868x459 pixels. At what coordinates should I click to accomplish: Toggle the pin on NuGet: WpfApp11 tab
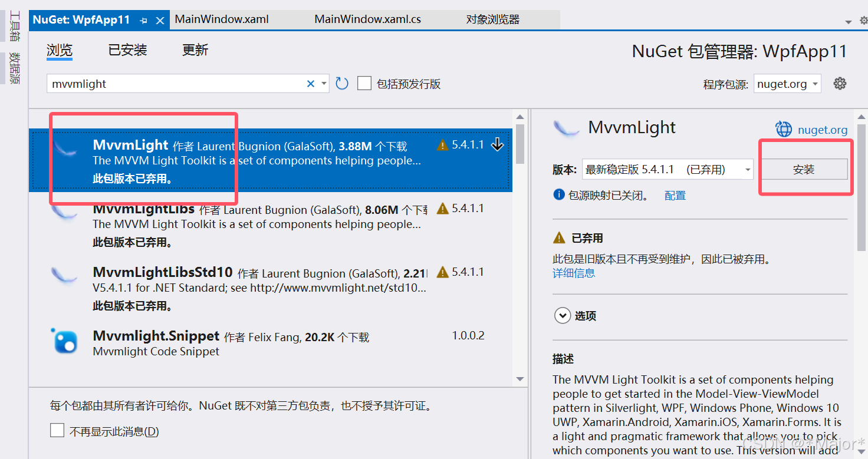pos(142,19)
